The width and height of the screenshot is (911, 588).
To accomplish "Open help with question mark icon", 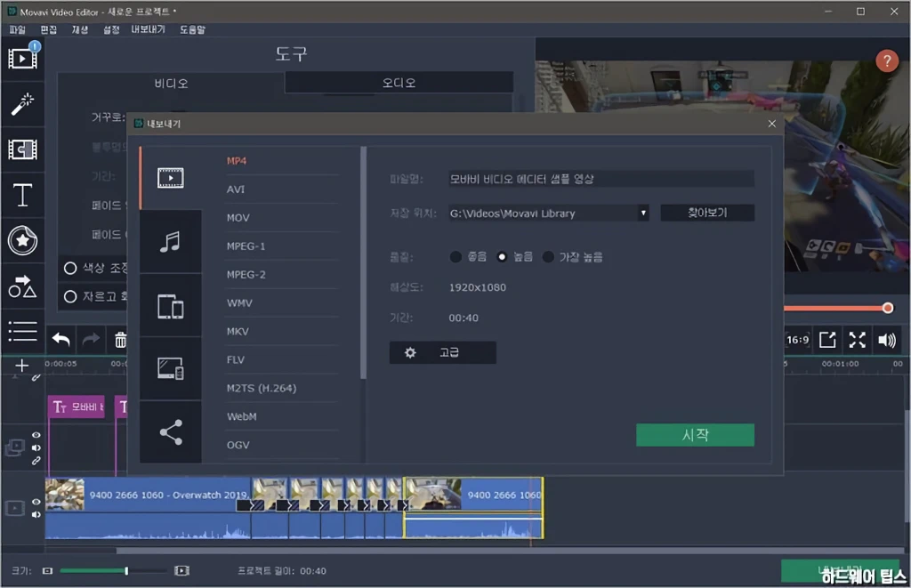I will click(x=887, y=60).
